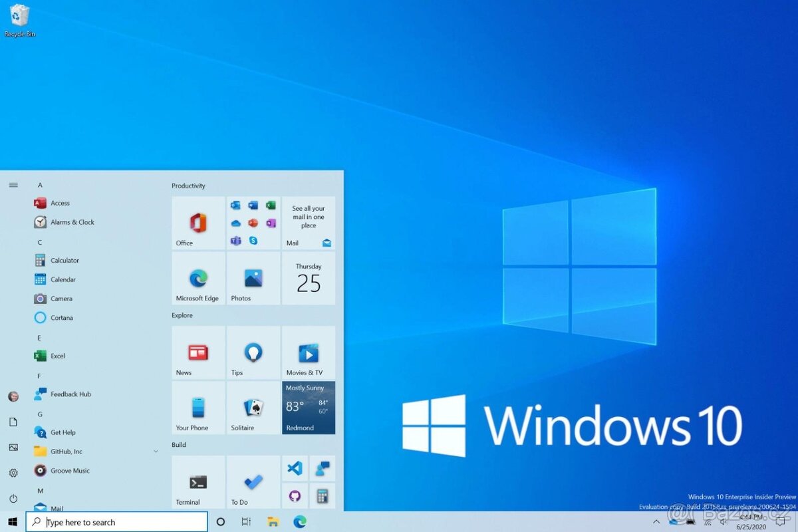Screen dimensions: 798x532
Task: Select the letter E section heading
Action: pyautogui.click(x=40, y=337)
